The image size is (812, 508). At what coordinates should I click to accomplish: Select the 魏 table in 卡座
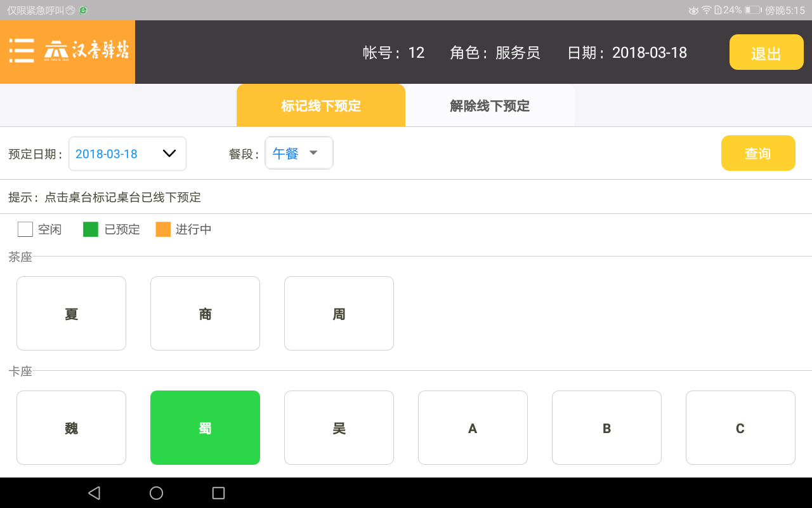(x=71, y=427)
